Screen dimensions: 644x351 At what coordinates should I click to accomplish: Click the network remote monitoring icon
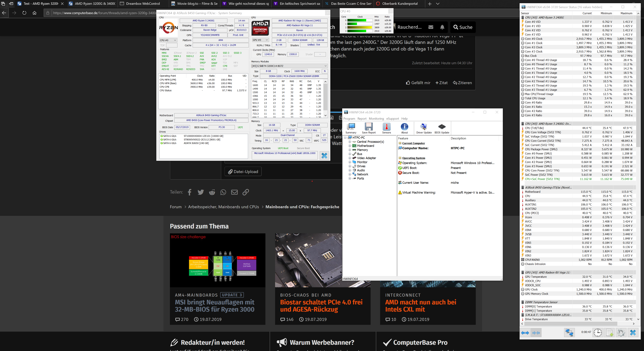pyautogui.click(x=569, y=332)
